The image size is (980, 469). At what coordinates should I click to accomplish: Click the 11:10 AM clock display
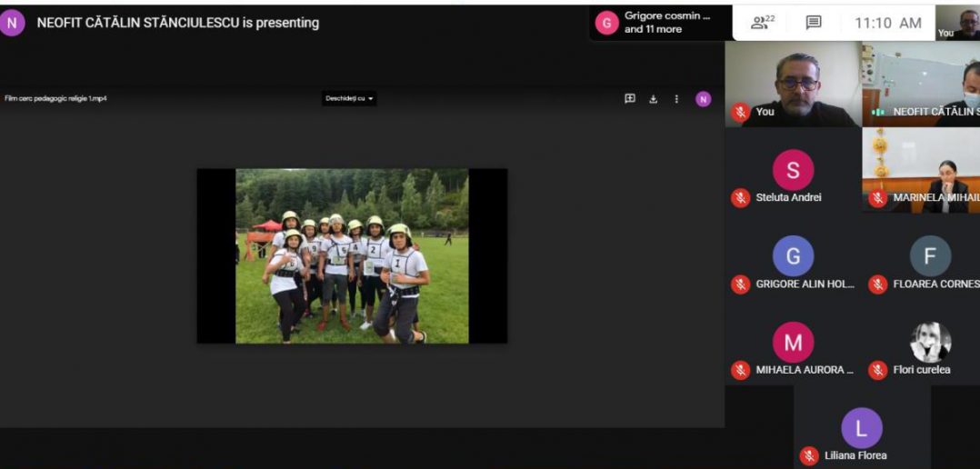[x=887, y=23]
